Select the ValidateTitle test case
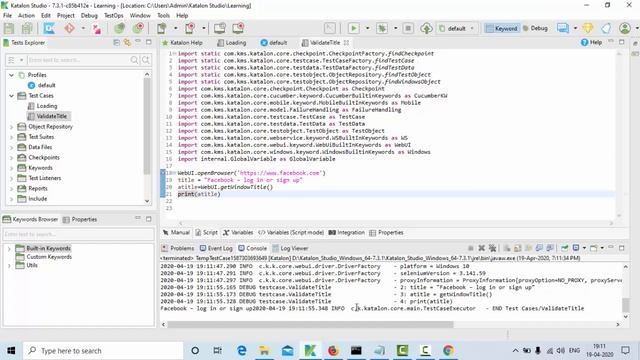This screenshot has width=640, height=360. (51, 116)
